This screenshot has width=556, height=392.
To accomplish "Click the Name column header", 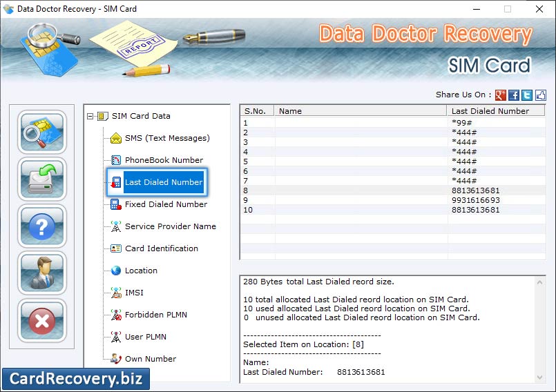I will point(361,111).
